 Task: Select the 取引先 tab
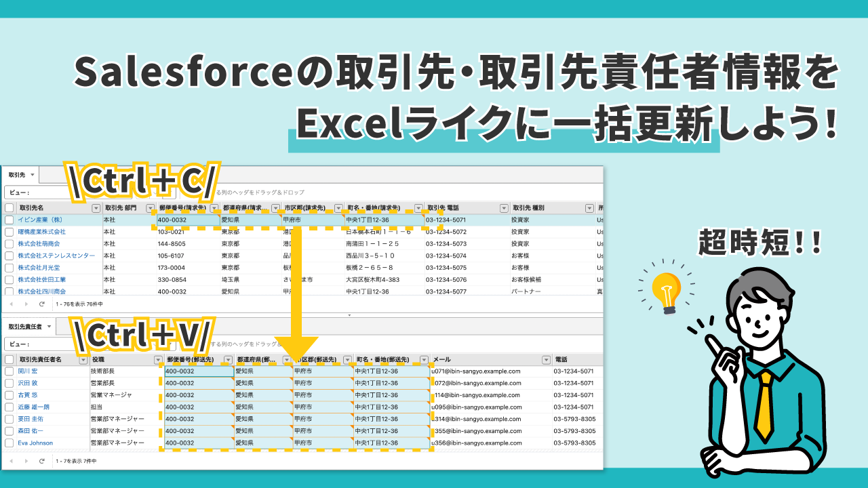click(x=19, y=175)
